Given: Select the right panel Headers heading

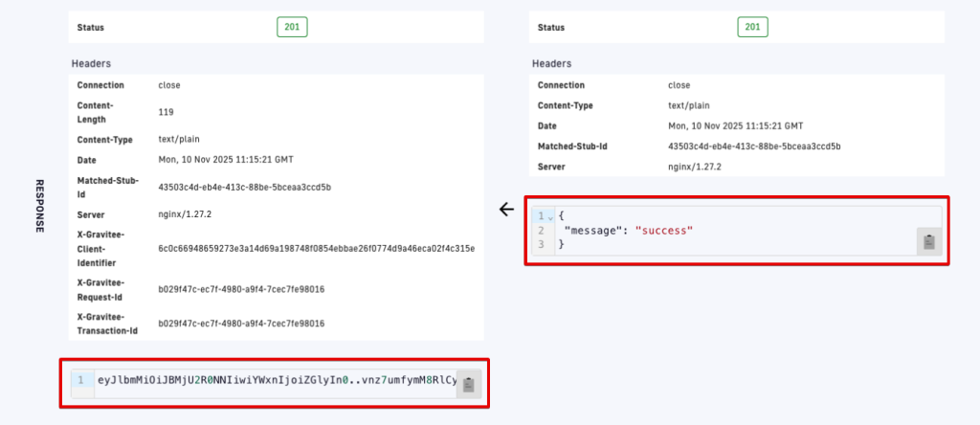Looking at the screenshot, I should point(552,63).
